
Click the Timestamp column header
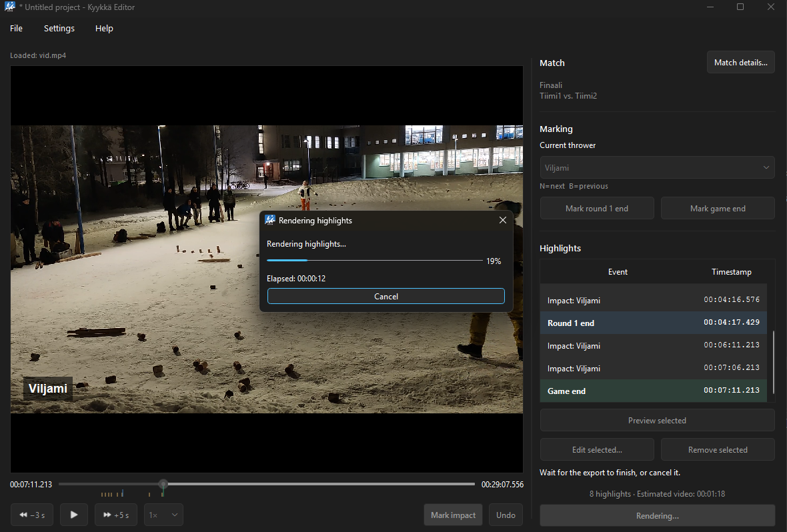(731, 272)
